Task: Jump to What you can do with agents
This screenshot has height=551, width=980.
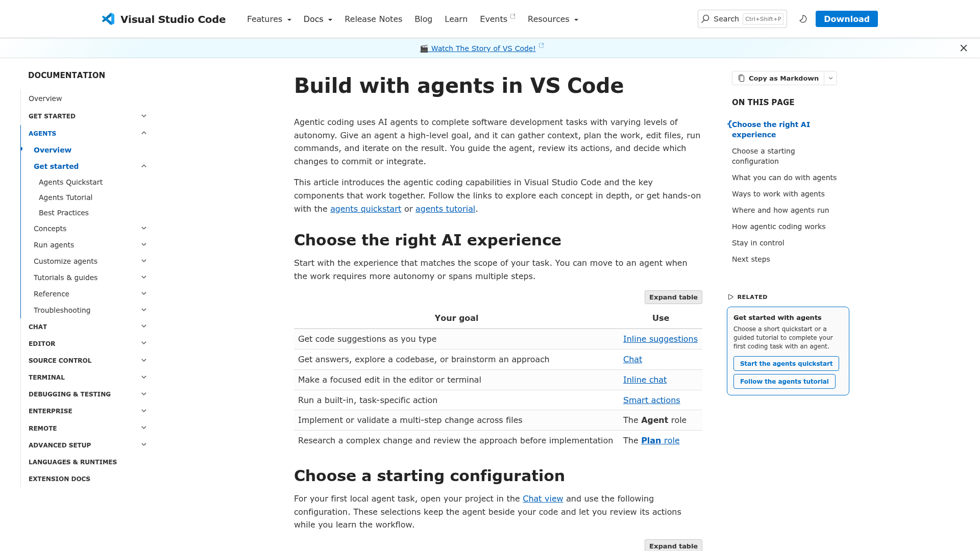Action: (x=784, y=178)
